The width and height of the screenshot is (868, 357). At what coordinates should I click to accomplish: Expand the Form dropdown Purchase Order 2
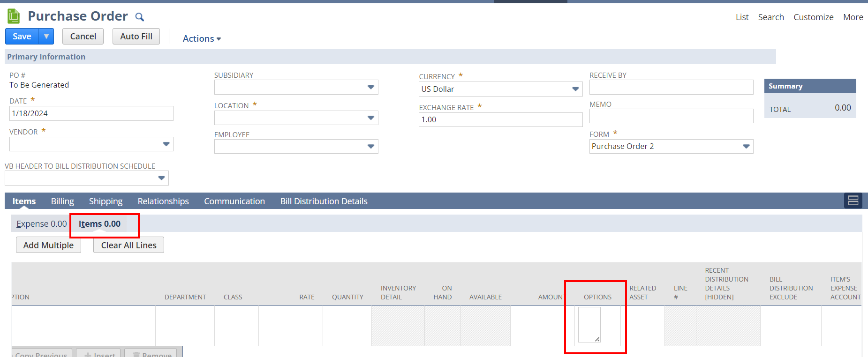point(746,146)
